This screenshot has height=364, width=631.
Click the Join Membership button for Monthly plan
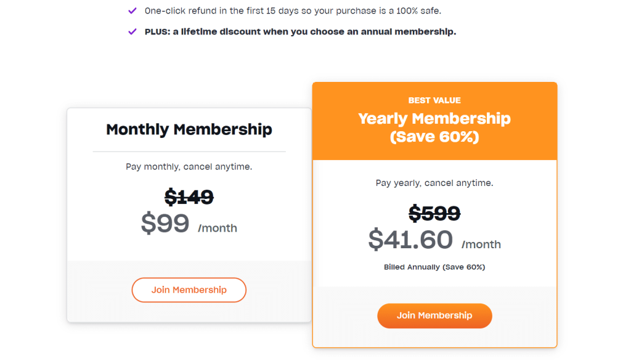point(189,290)
